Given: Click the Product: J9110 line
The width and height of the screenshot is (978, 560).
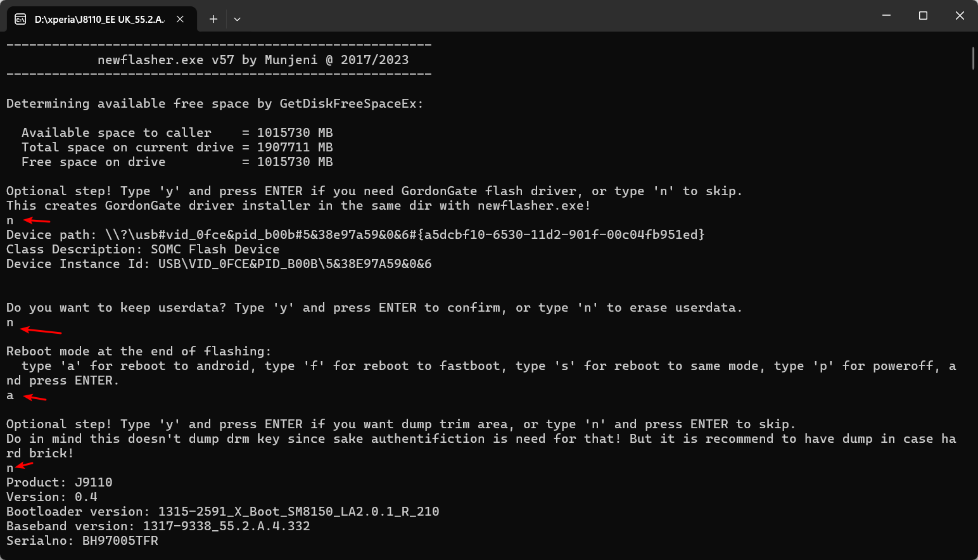Looking at the screenshot, I should (60, 483).
